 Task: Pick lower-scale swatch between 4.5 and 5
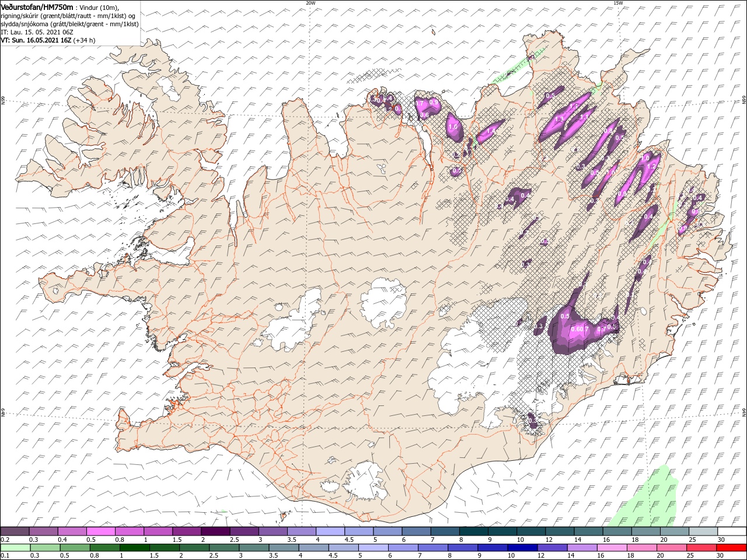(344, 548)
